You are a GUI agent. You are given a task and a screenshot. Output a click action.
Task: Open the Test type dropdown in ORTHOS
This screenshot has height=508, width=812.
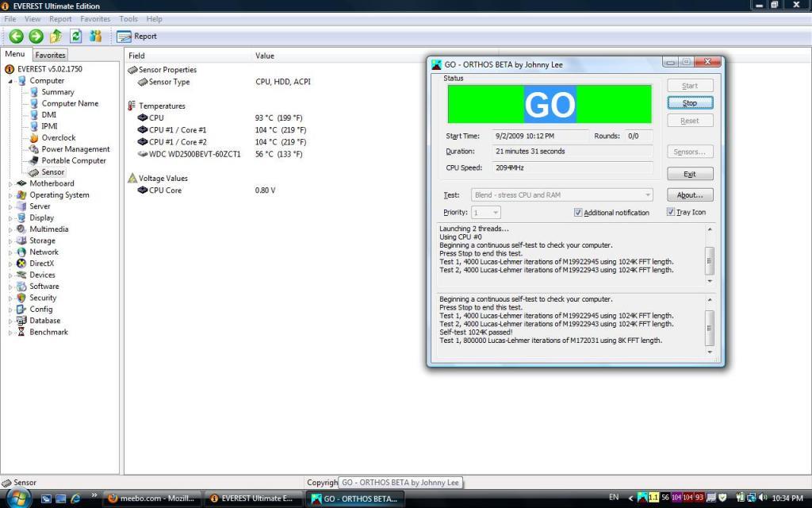coord(561,195)
